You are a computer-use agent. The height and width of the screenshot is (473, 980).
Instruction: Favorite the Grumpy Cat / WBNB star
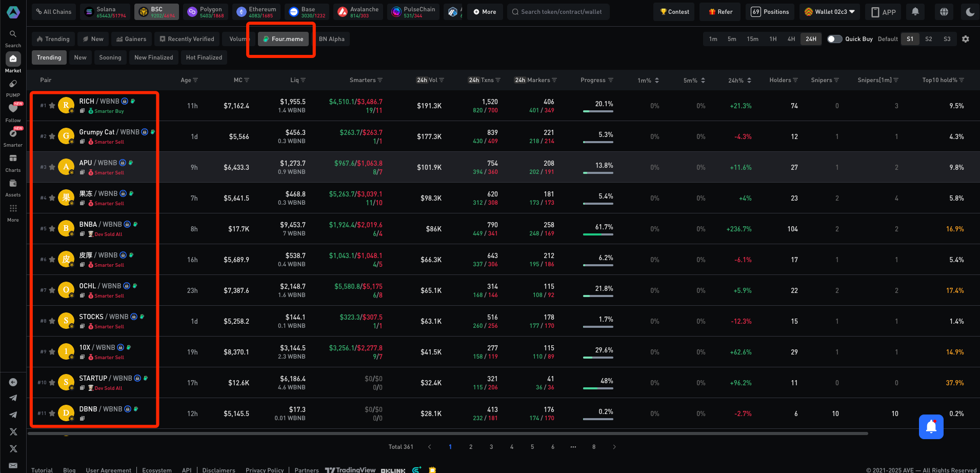point(52,136)
